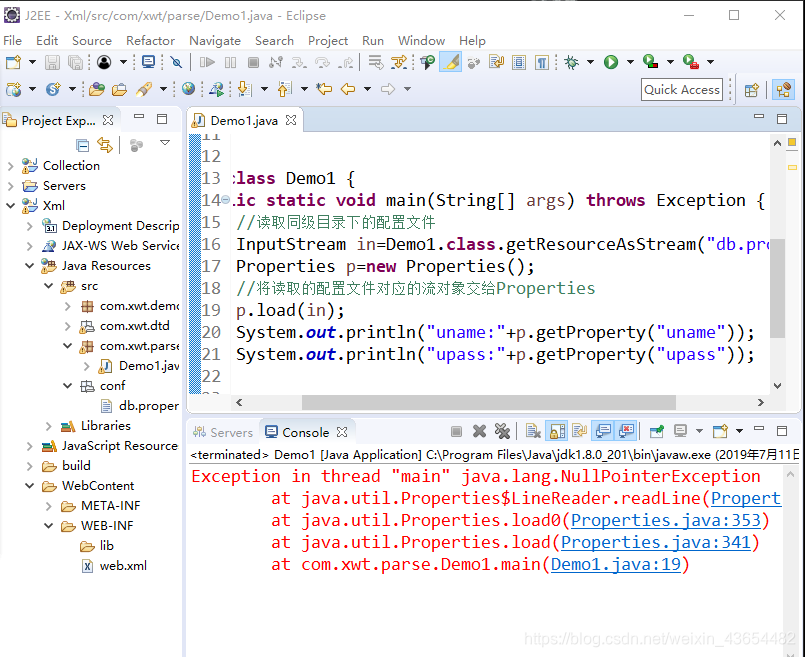Screen dimensions: 805x657
Task: Open the Debug dropdown arrow
Action: [x=590, y=62]
